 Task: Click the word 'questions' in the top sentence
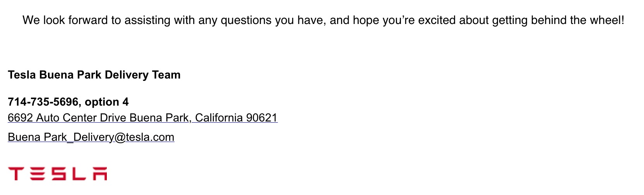pyautogui.click(x=246, y=21)
